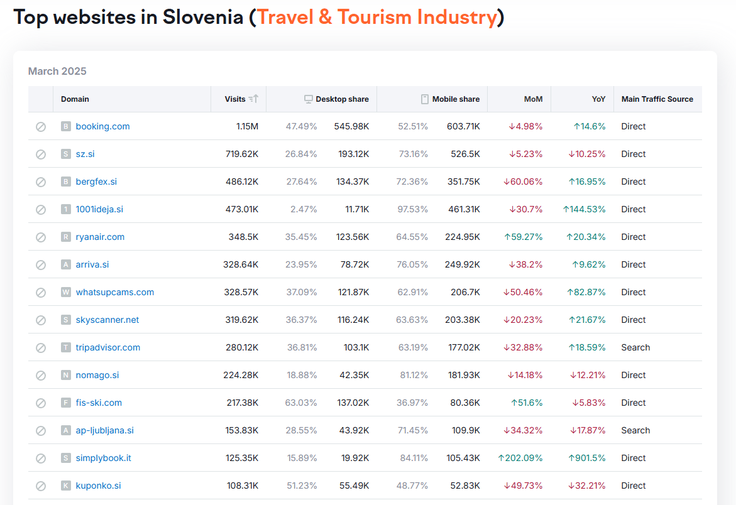
Task: Click the March 2025 date label
Action: (57, 71)
